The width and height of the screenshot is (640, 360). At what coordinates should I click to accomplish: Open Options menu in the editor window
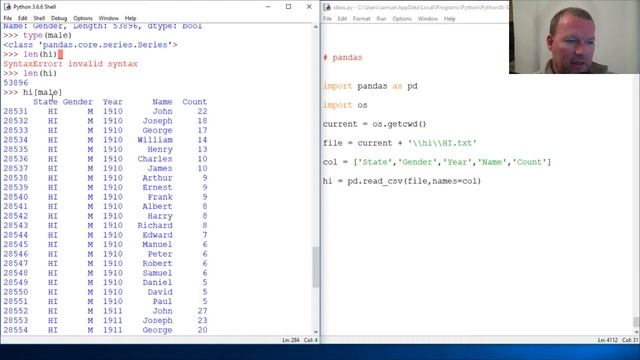[402, 19]
